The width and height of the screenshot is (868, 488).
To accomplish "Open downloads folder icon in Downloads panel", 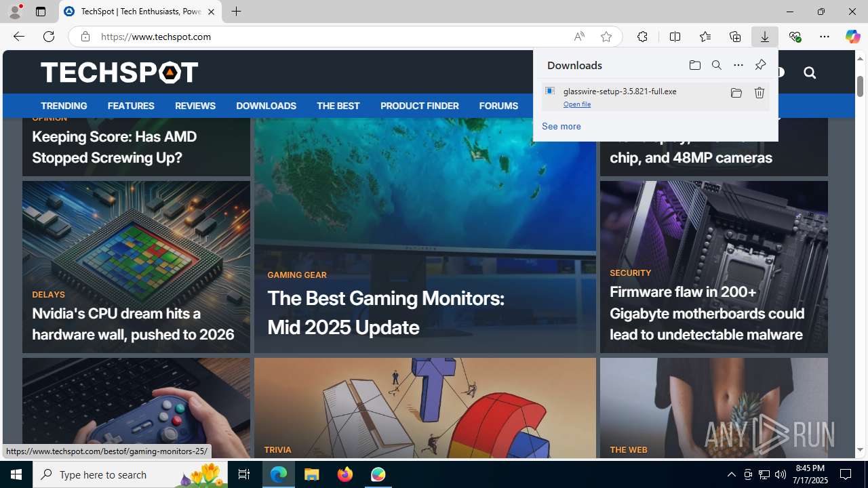I will 694,65.
